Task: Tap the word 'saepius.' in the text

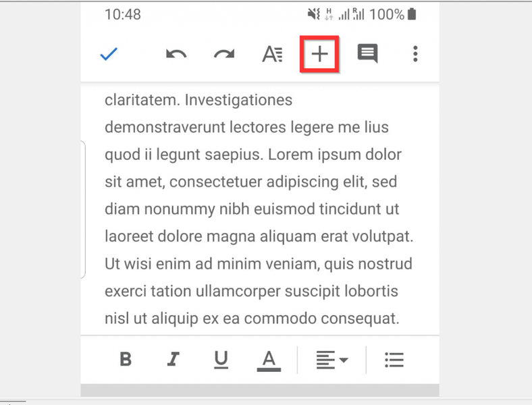Action: point(234,155)
